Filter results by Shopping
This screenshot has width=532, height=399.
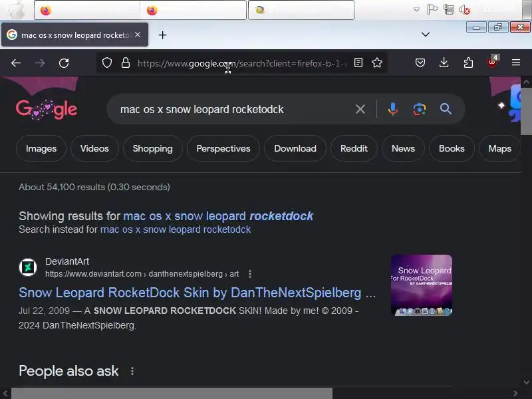coord(153,148)
